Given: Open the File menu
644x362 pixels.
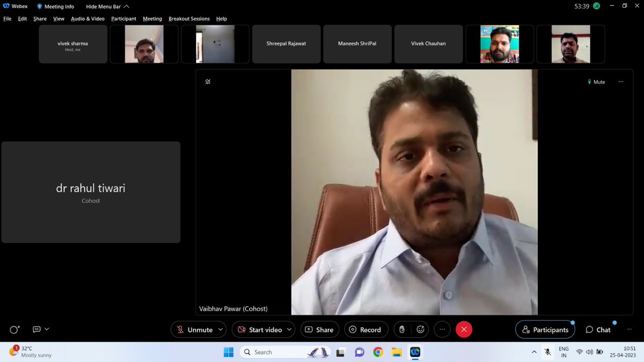Looking at the screenshot, I should click(8, 19).
